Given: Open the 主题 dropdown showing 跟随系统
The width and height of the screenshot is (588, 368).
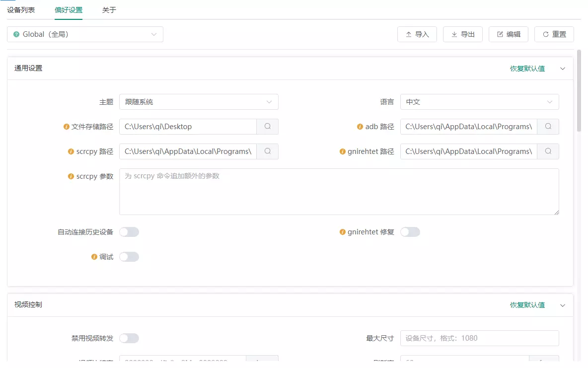Looking at the screenshot, I should [199, 102].
